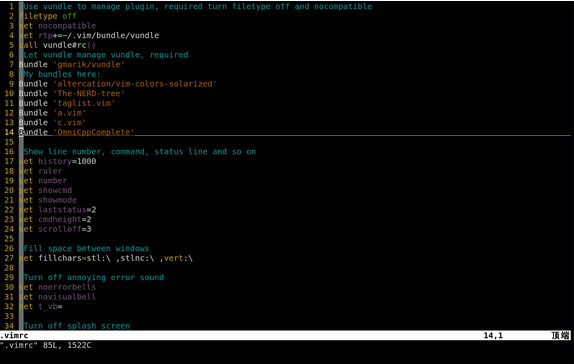Screen dimensions: 574x364
Task: Click the 'My bundles here:' comment
Action: click(x=60, y=74)
